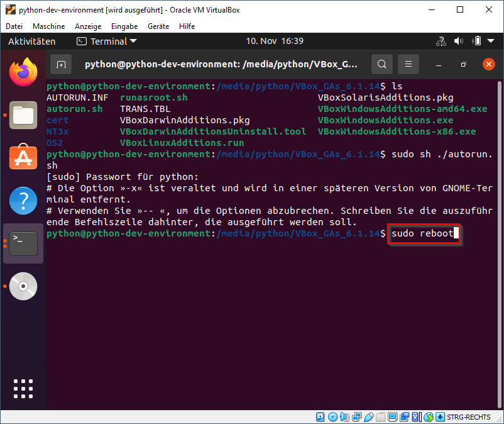Click the optical drive status icon
Screen dimensions: 504x424
tap(332, 417)
